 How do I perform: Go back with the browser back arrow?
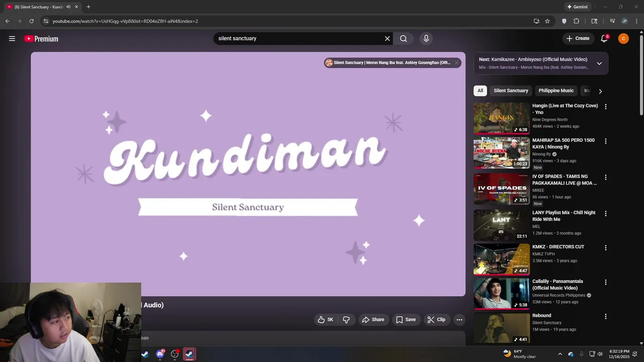point(7,21)
